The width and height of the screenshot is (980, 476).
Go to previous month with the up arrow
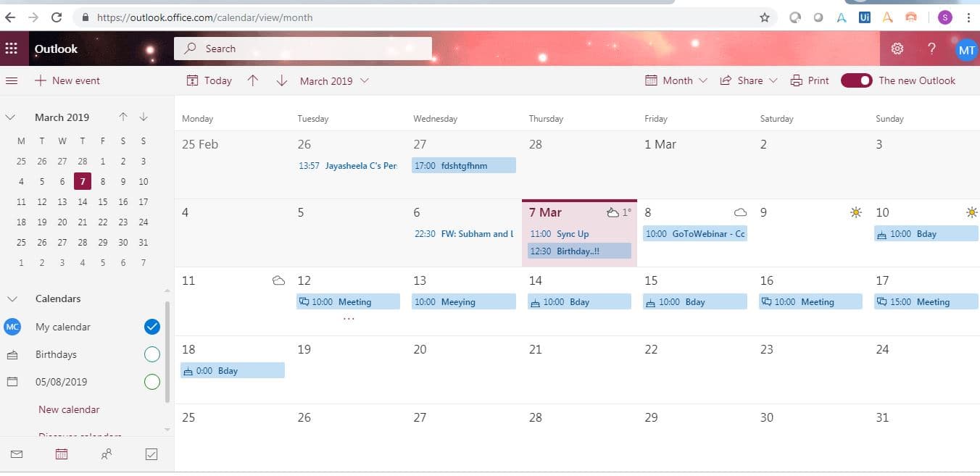coord(252,80)
